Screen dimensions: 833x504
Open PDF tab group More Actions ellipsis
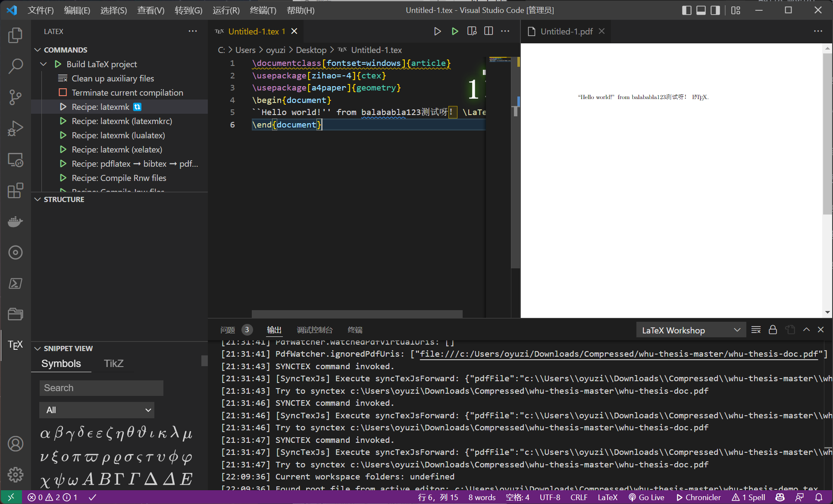(818, 31)
